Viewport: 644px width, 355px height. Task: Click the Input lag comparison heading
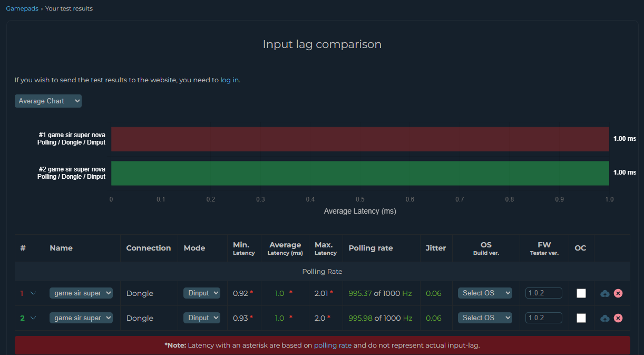pos(322,44)
